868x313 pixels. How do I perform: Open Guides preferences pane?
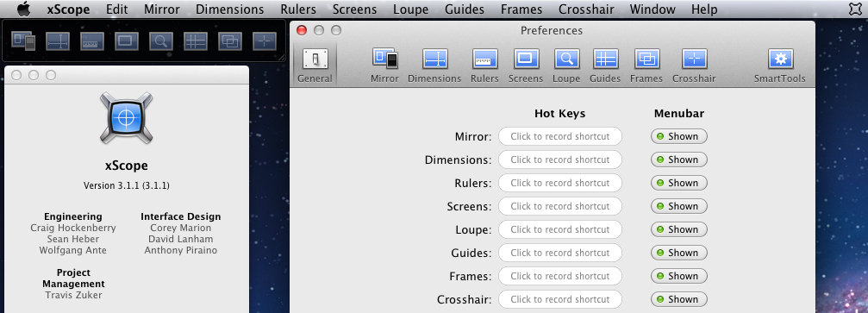pos(605,66)
